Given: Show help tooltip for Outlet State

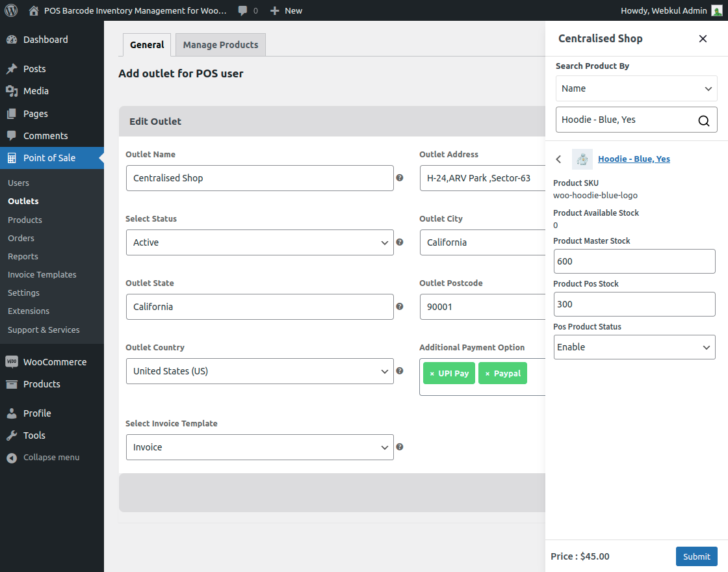Looking at the screenshot, I should coord(399,306).
